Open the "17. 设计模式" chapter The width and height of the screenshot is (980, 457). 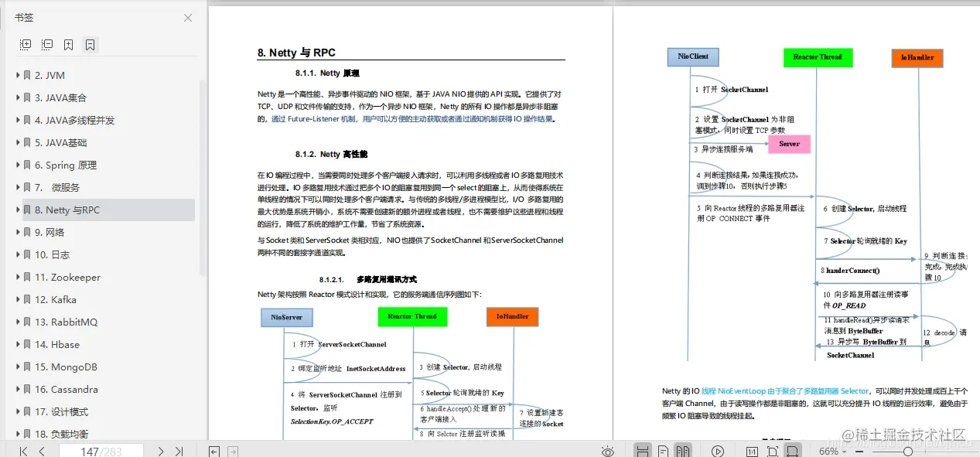coord(60,411)
